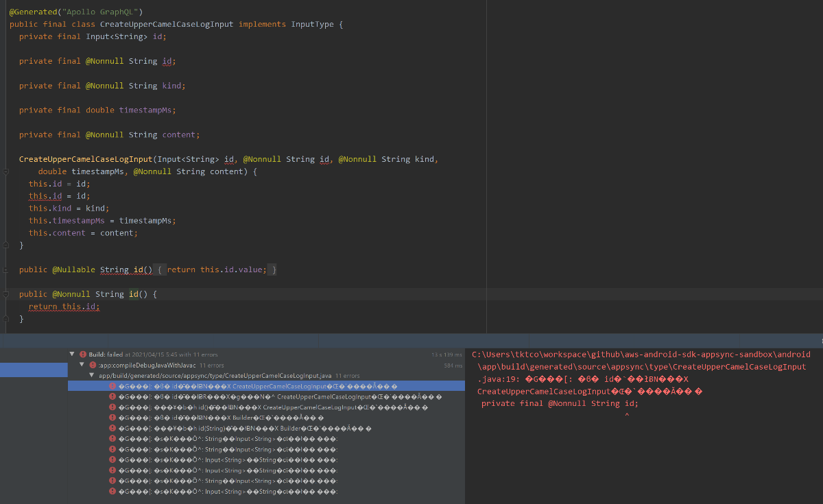Select the 'app/build/generated/source/appsync/type' file row

266,376
